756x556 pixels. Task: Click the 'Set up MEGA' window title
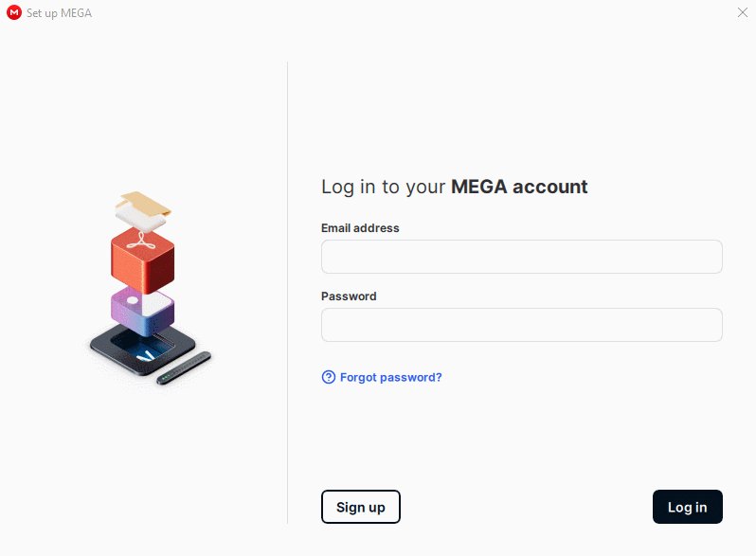pos(59,13)
